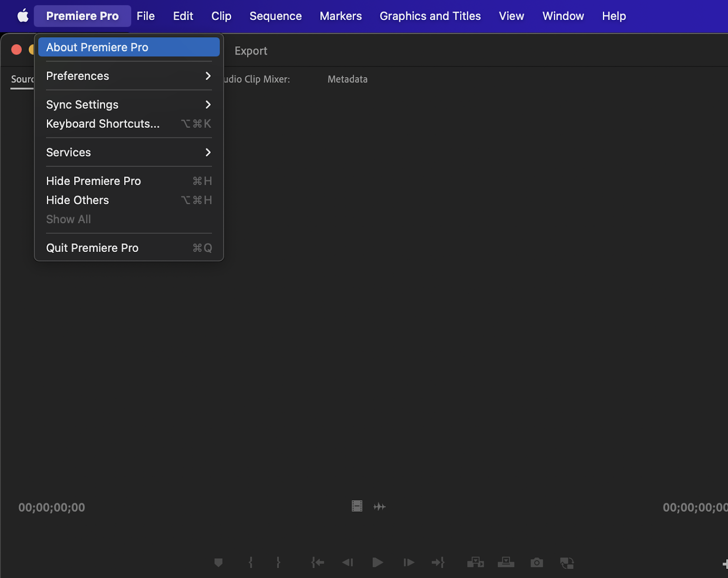Click the Drag Video Only filmstrip icon
This screenshot has width=728, height=578.
pyautogui.click(x=357, y=506)
